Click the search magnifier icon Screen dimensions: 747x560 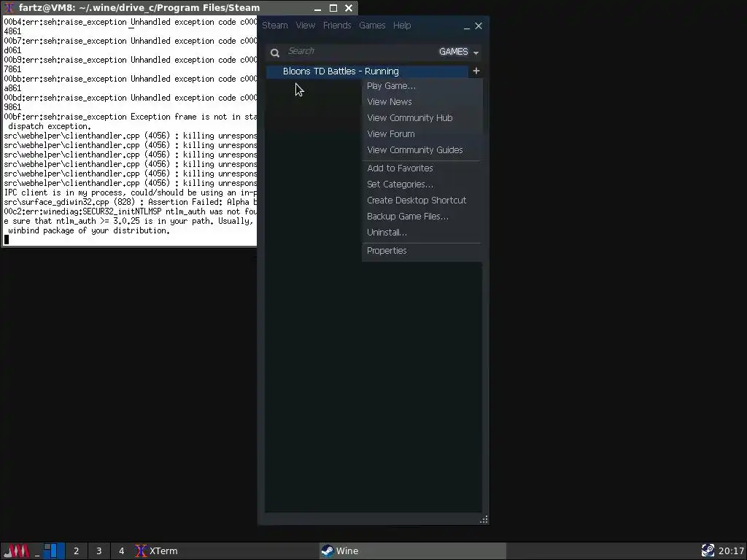pos(275,52)
